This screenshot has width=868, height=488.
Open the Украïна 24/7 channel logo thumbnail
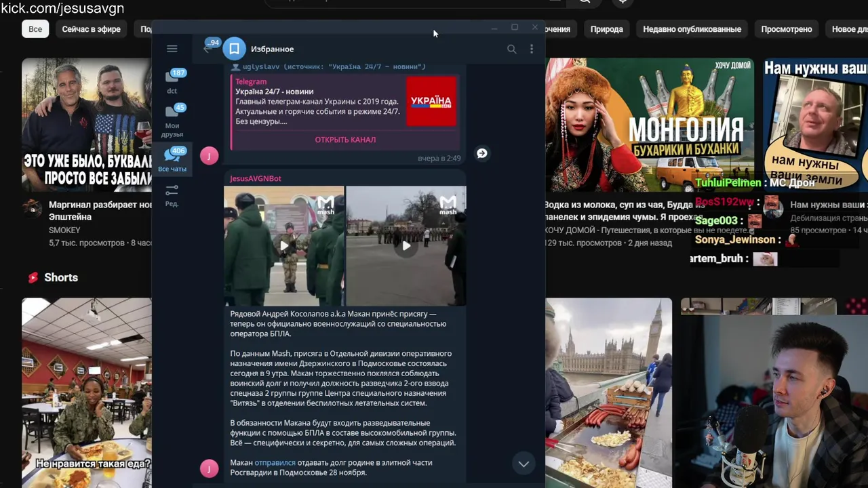coord(431,102)
